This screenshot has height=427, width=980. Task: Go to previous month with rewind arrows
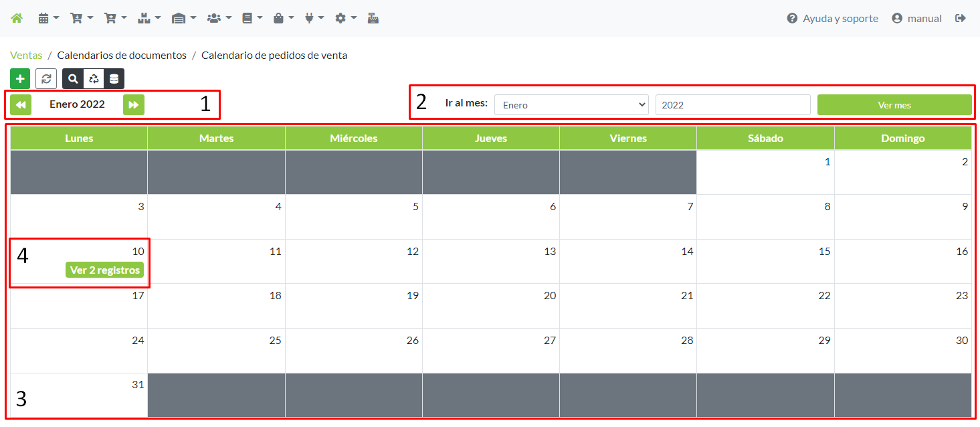point(21,104)
